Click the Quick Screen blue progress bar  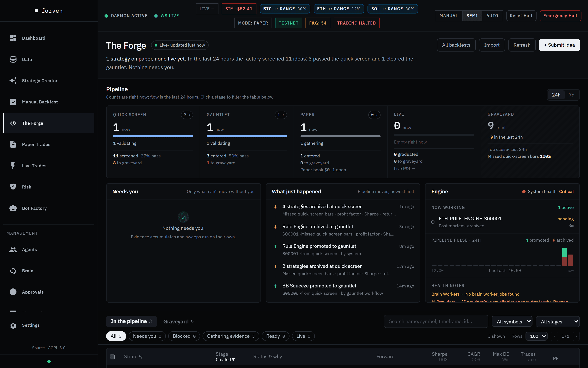(153, 136)
